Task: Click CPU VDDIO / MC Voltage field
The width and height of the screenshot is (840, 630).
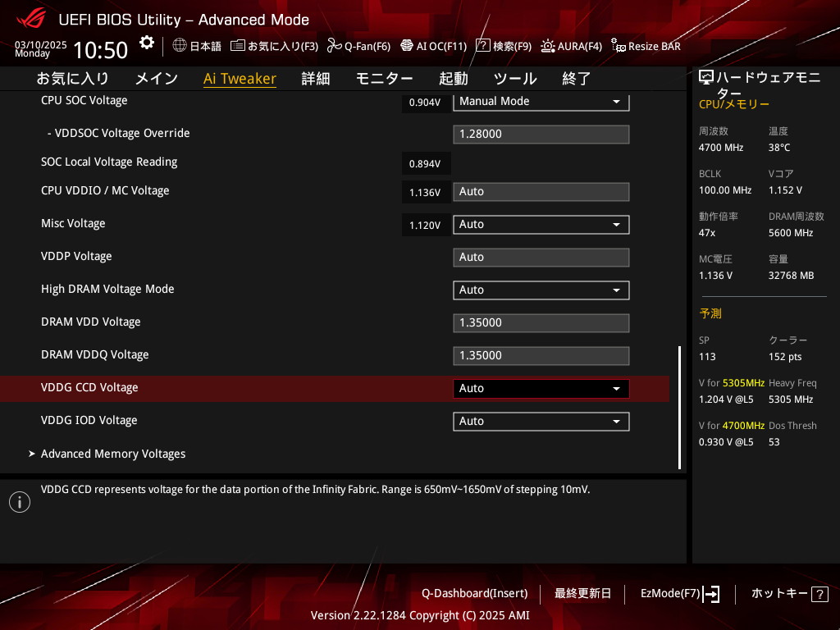Action: tap(541, 192)
